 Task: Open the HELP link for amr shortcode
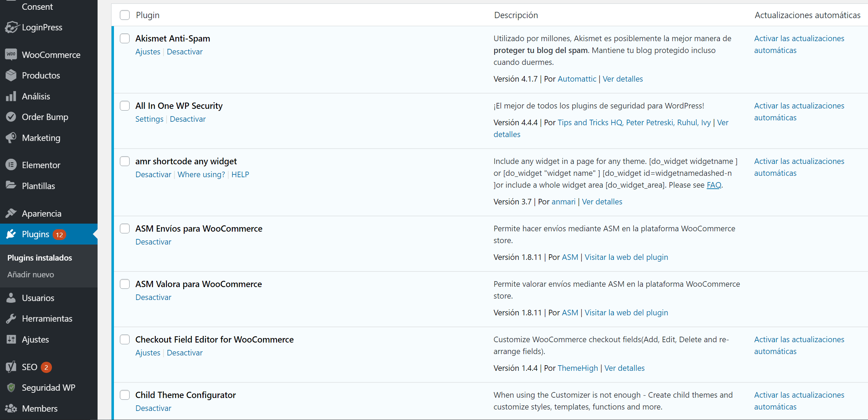pyautogui.click(x=240, y=174)
